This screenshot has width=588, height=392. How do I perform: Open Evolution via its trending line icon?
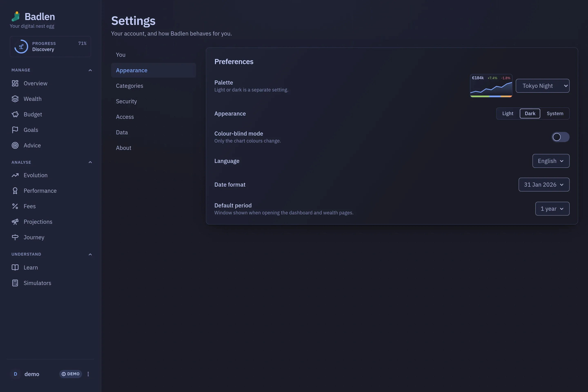(x=15, y=175)
